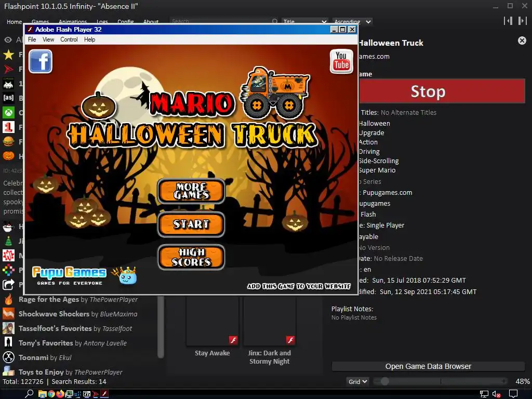Open Tasselfoot's Favorites playlist
The height and width of the screenshot is (399, 532).
click(75, 328)
